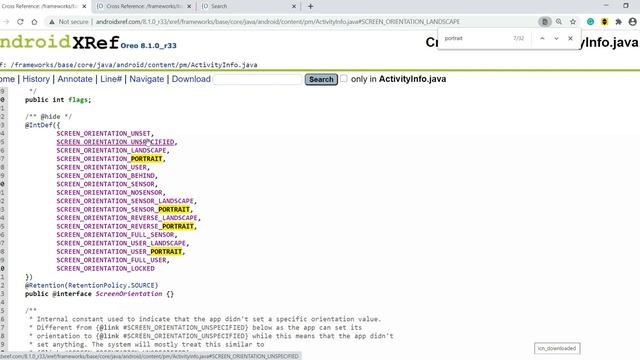The width and height of the screenshot is (640, 360).
Task: Open SCREEN_ORIENTATION_LANDSCAPE link
Action: [111, 151]
